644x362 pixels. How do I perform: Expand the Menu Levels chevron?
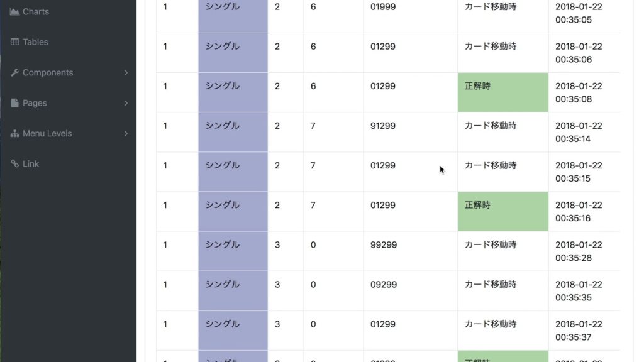pos(126,134)
